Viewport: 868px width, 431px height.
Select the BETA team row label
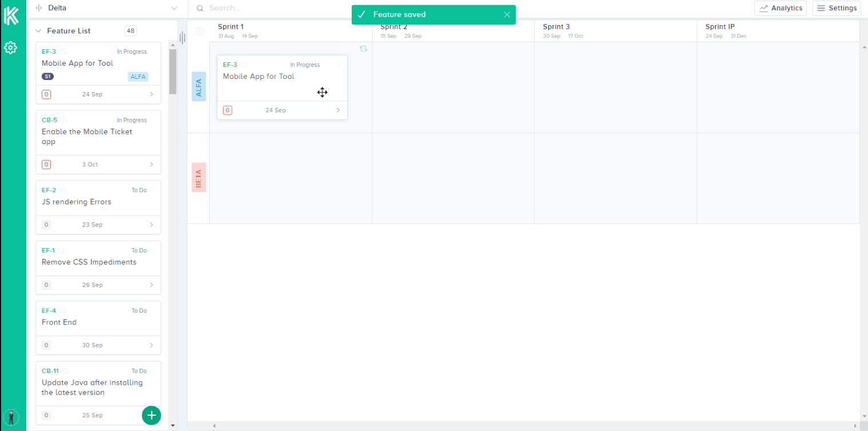point(198,177)
